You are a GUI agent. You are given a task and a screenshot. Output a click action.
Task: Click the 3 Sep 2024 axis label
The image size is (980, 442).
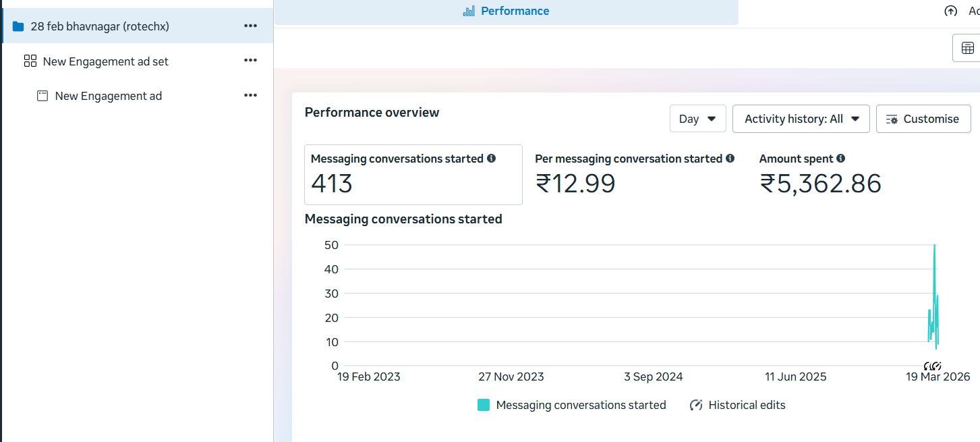tap(654, 377)
